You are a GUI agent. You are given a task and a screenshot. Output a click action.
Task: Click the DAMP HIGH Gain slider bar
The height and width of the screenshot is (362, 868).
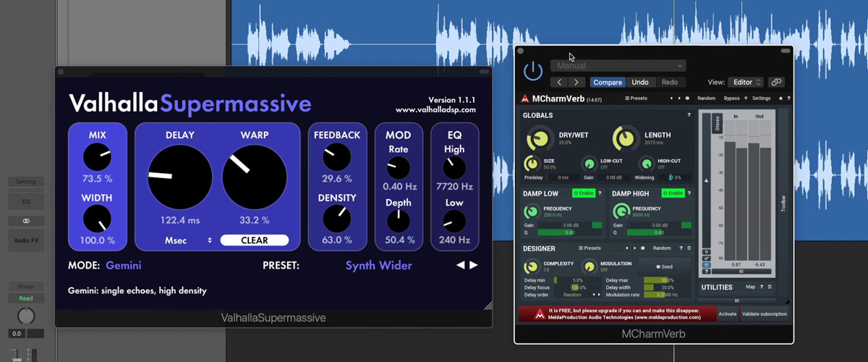click(659, 225)
